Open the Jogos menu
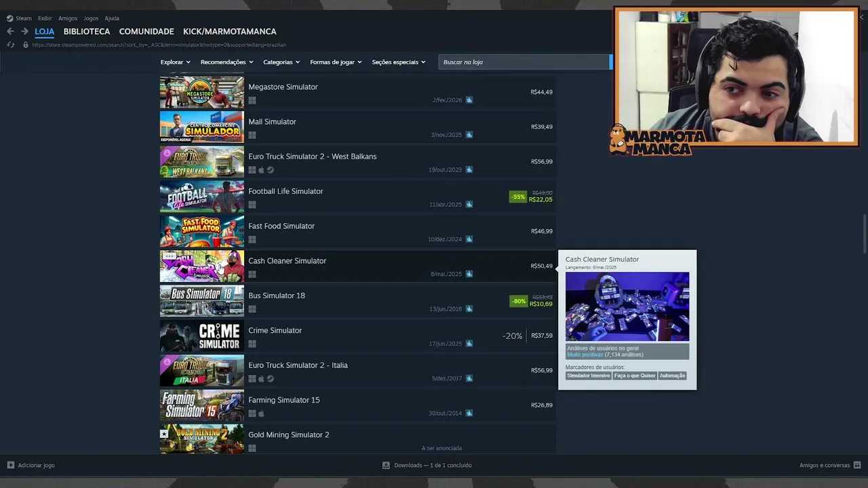The width and height of the screenshot is (868, 488). click(91, 18)
